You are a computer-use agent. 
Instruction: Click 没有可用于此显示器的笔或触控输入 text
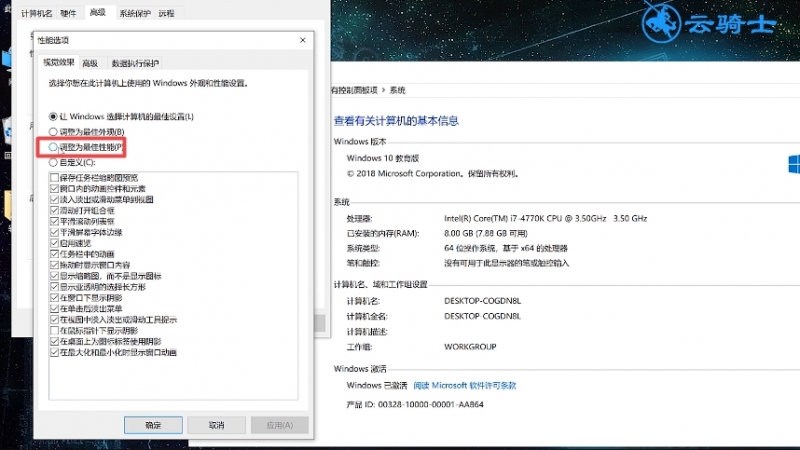pyautogui.click(x=506, y=264)
